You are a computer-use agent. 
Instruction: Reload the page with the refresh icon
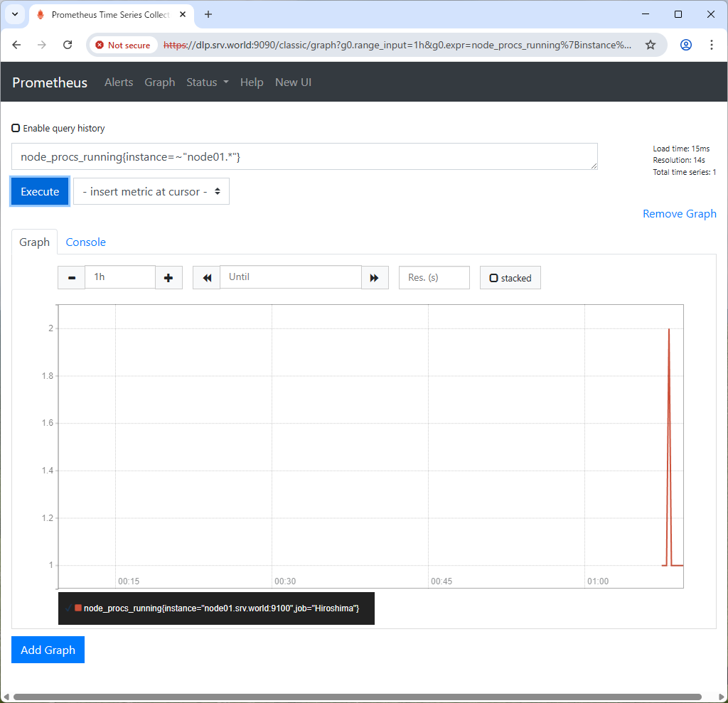point(68,45)
